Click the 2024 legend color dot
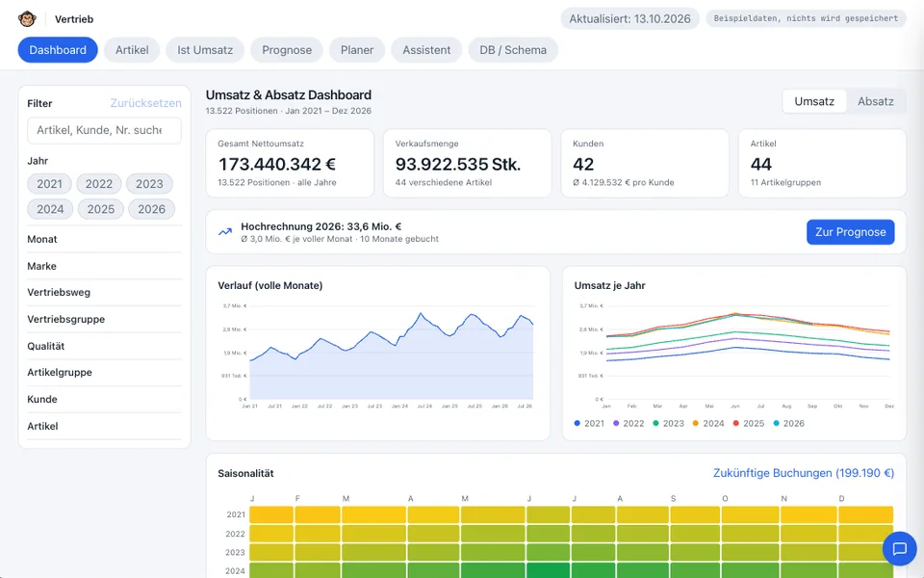Screen dimensions: 924x578 point(695,424)
